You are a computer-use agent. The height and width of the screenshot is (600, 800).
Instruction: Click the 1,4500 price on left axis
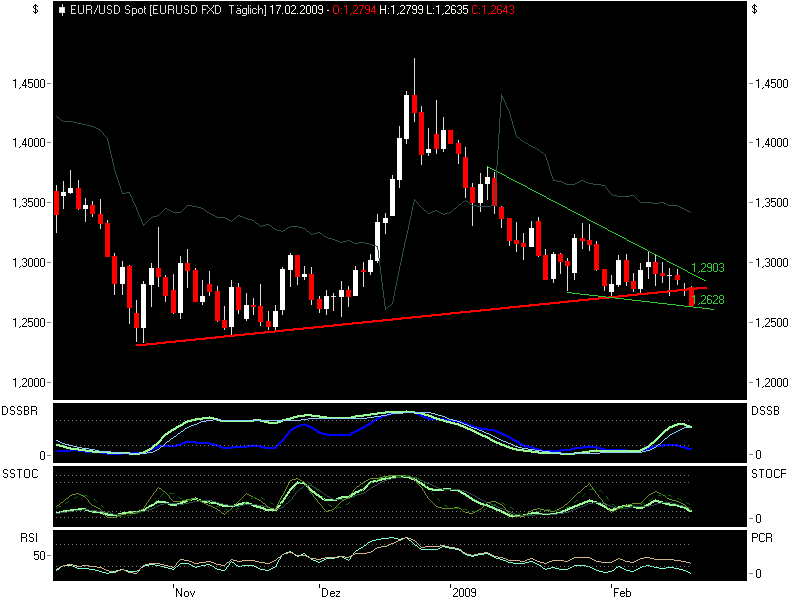click(x=29, y=84)
